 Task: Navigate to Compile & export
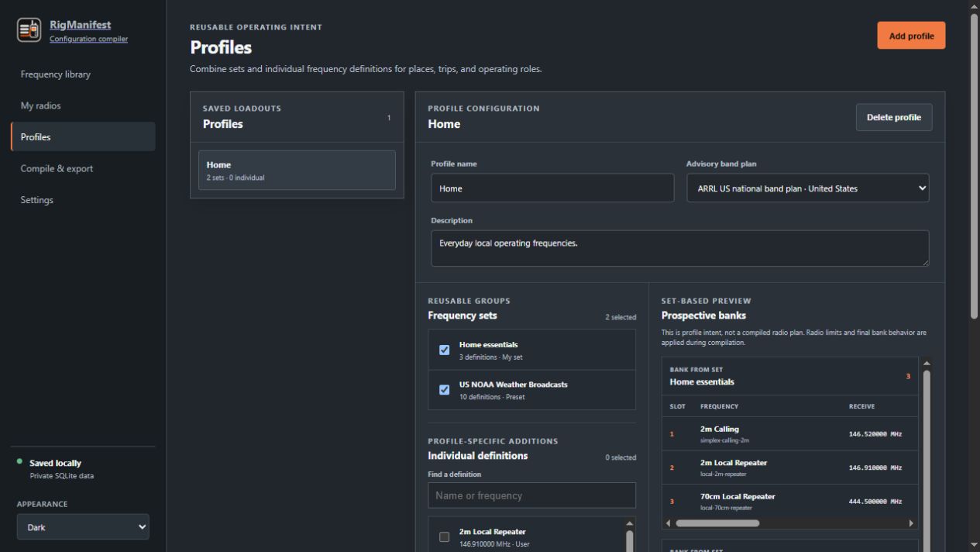(x=83, y=168)
